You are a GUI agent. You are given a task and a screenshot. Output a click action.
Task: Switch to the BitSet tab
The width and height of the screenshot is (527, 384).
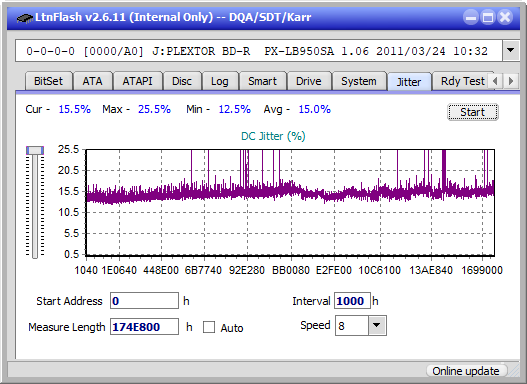48,81
